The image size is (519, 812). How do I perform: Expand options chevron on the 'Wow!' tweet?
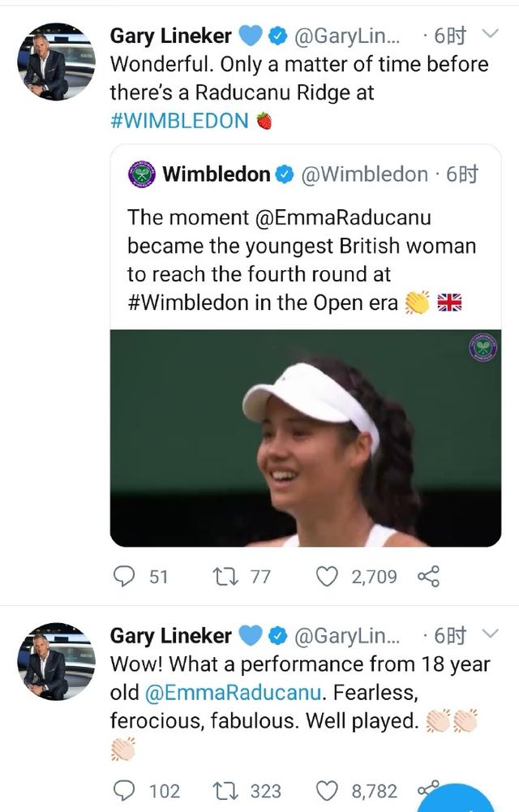(x=490, y=634)
